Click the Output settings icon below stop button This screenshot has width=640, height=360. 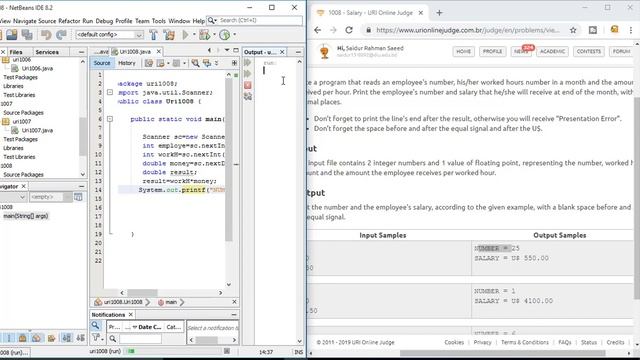247,96
